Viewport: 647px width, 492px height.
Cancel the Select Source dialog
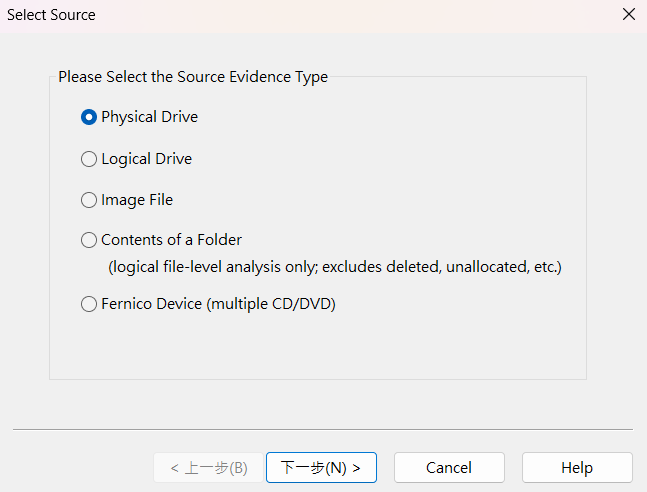(448, 467)
